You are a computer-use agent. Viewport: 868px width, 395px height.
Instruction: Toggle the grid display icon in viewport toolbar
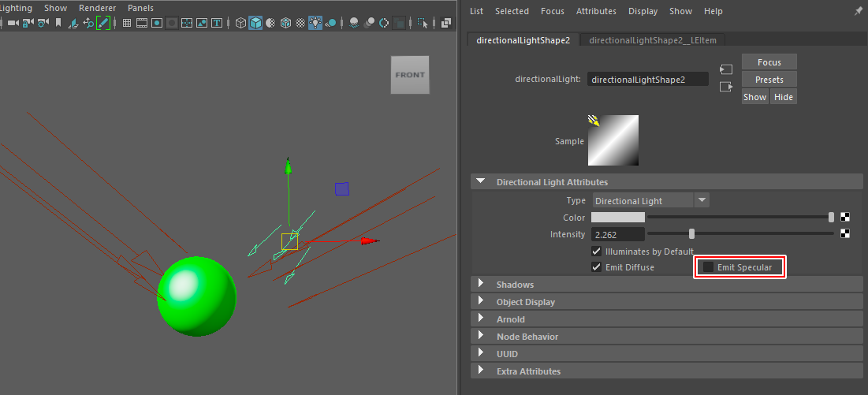point(126,23)
